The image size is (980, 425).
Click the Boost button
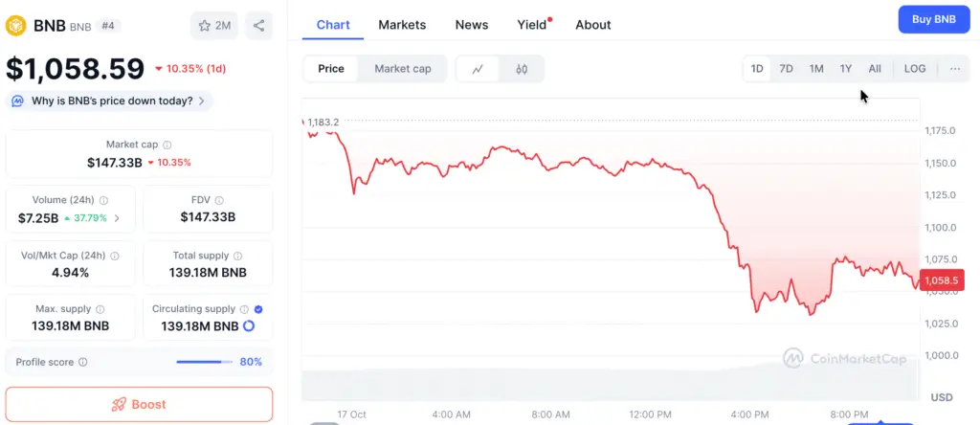point(139,404)
